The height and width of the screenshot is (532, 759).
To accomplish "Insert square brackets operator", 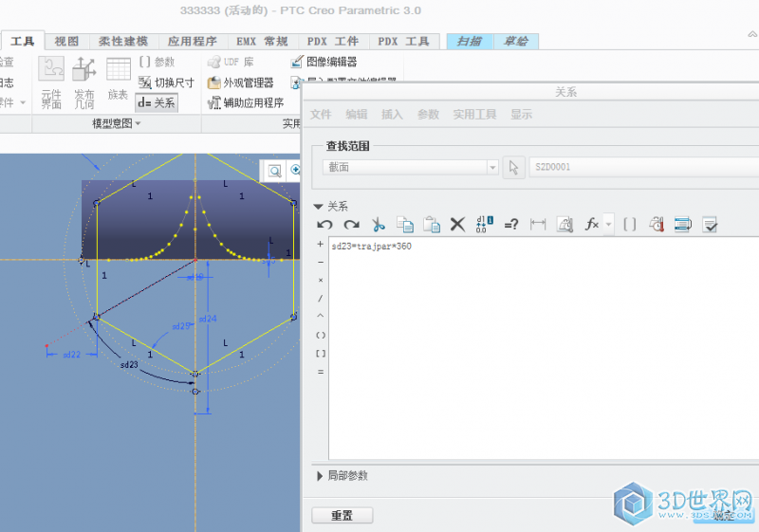I will tap(320, 354).
